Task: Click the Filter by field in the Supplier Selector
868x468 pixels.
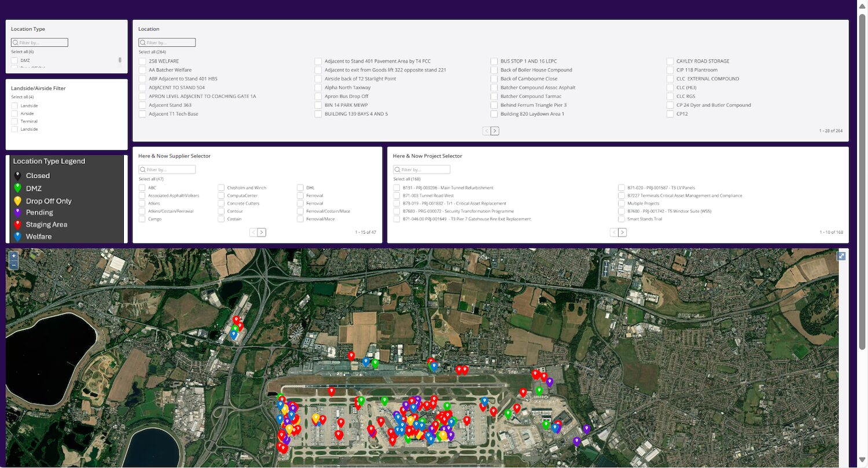Action: tap(167, 169)
